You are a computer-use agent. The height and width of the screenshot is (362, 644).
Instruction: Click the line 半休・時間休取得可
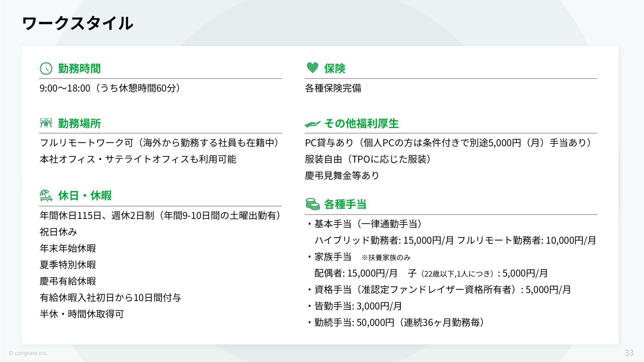[82, 314]
